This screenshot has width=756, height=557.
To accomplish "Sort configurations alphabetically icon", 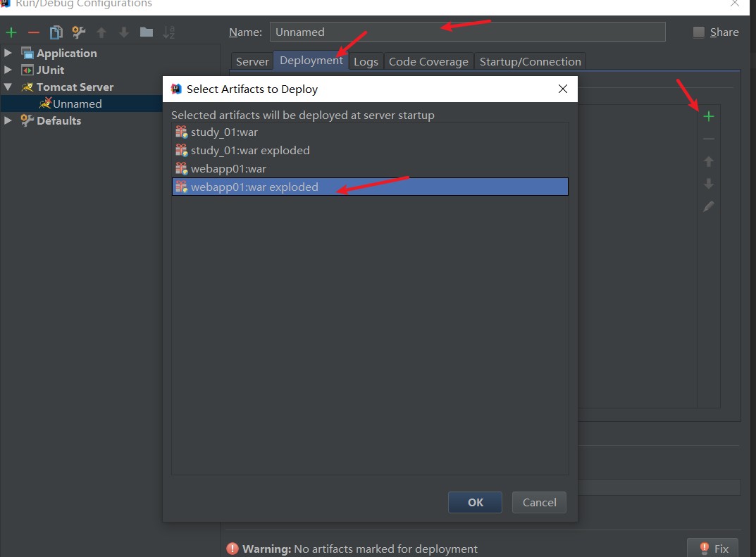I will coord(169,32).
